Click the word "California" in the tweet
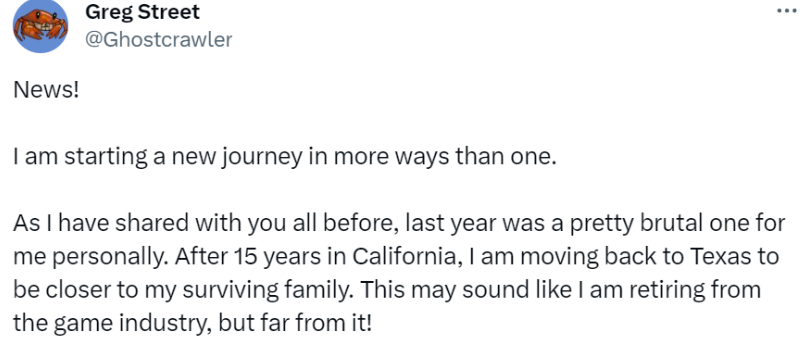The height and width of the screenshot is (360, 806). click(404, 257)
